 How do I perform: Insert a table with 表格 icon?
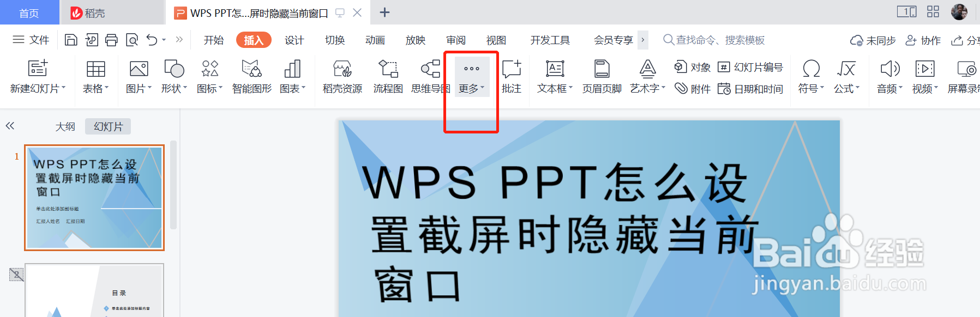pos(95,69)
